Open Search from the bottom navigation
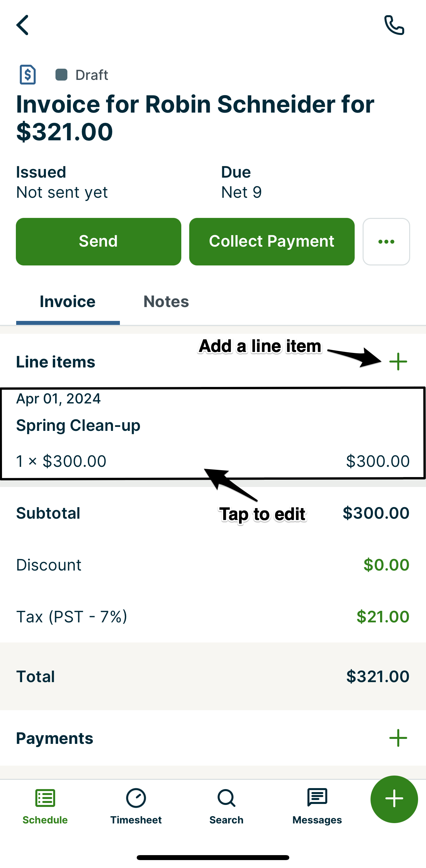The height and width of the screenshot is (868, 426). (226, 806)
